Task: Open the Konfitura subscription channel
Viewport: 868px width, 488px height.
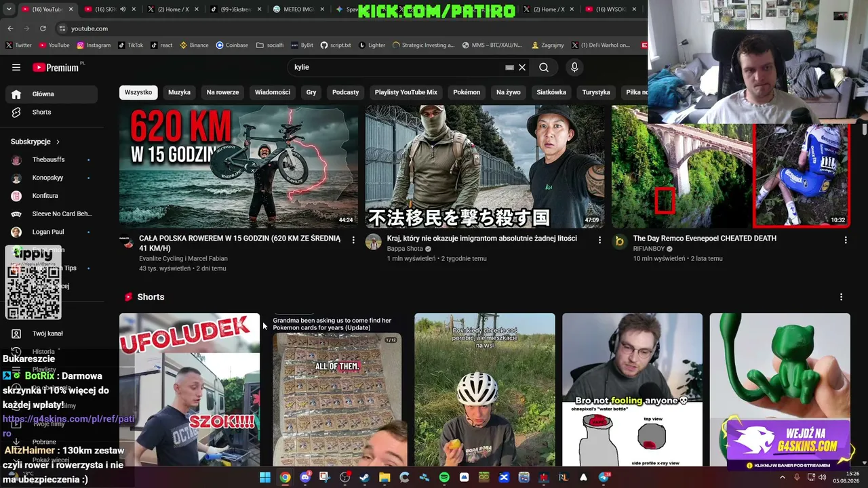Action: [52, 196]
